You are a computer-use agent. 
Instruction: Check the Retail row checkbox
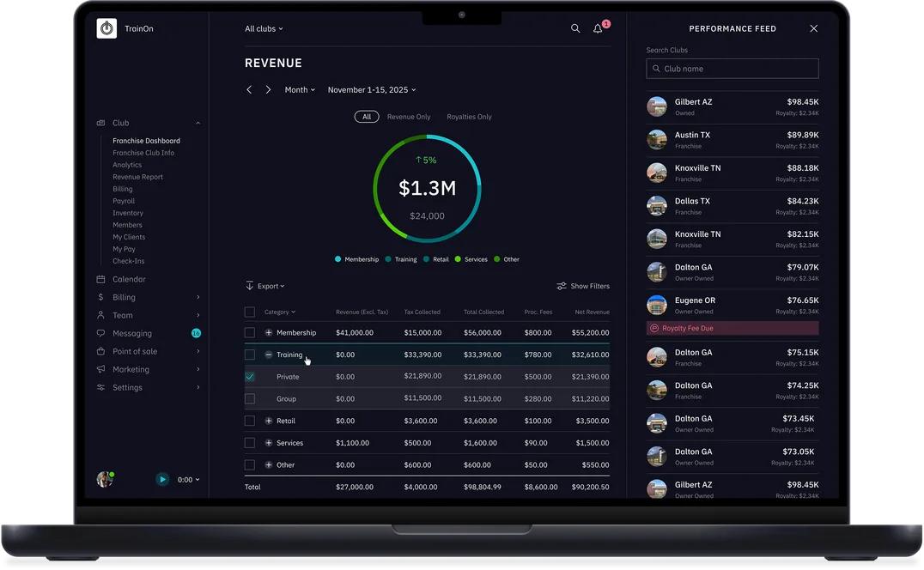coord(250,421)
